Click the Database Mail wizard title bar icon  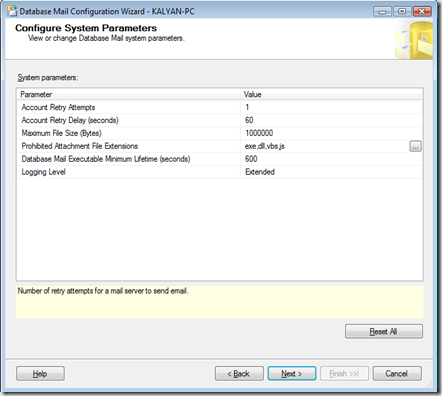pyautogui.click(x=12, y=11)
